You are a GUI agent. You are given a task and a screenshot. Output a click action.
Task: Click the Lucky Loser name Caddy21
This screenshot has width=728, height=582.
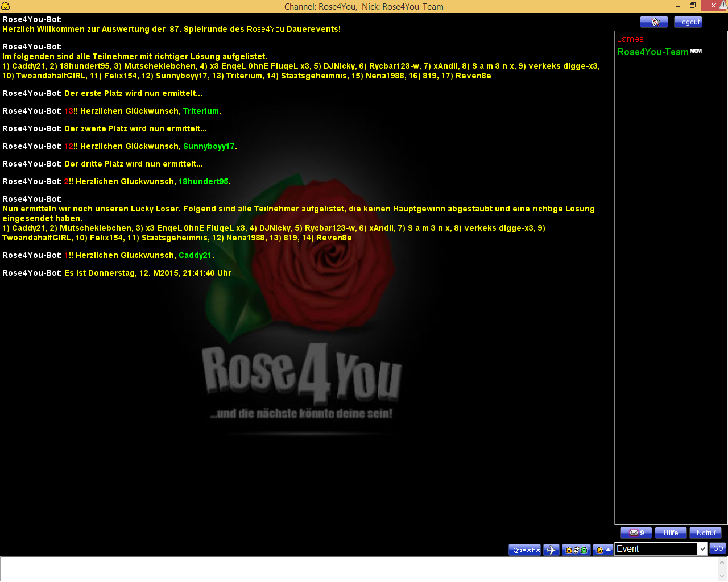[x=195, y=255]
